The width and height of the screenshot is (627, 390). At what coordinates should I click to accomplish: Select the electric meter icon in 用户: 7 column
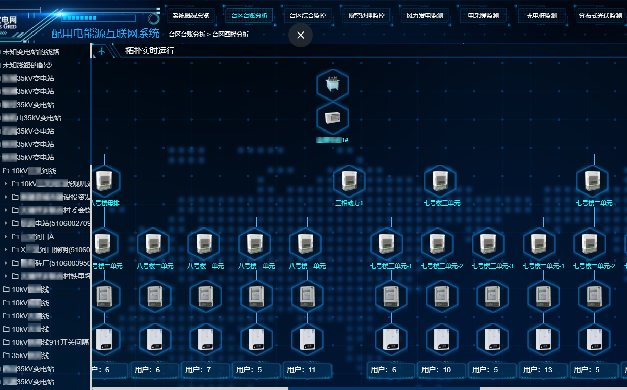pos(206,296)
